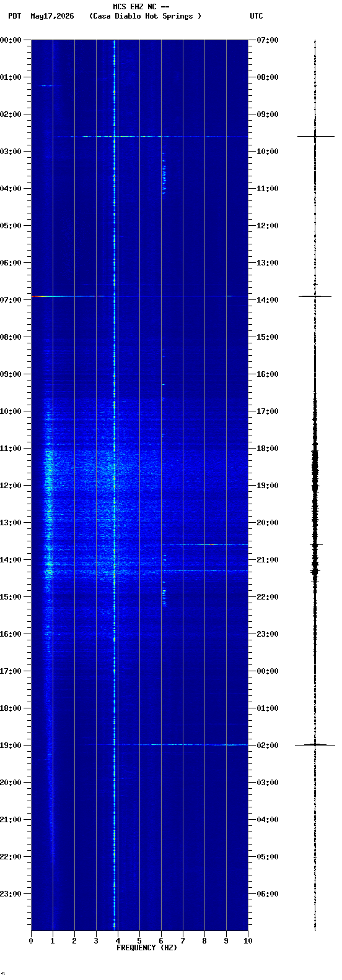Click the 23:00 label on the UTC axis
342x980 pixels.
click(x=268, y=634)
